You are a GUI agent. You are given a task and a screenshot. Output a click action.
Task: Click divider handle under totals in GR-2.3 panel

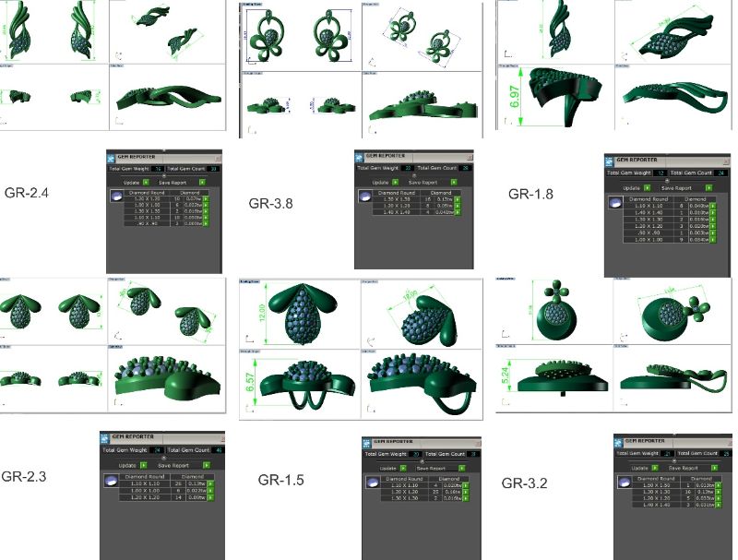(x=164, y=458)
